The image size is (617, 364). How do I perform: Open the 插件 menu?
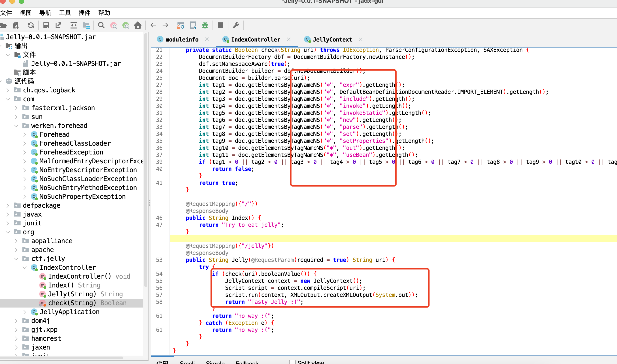tap(85, 13)
